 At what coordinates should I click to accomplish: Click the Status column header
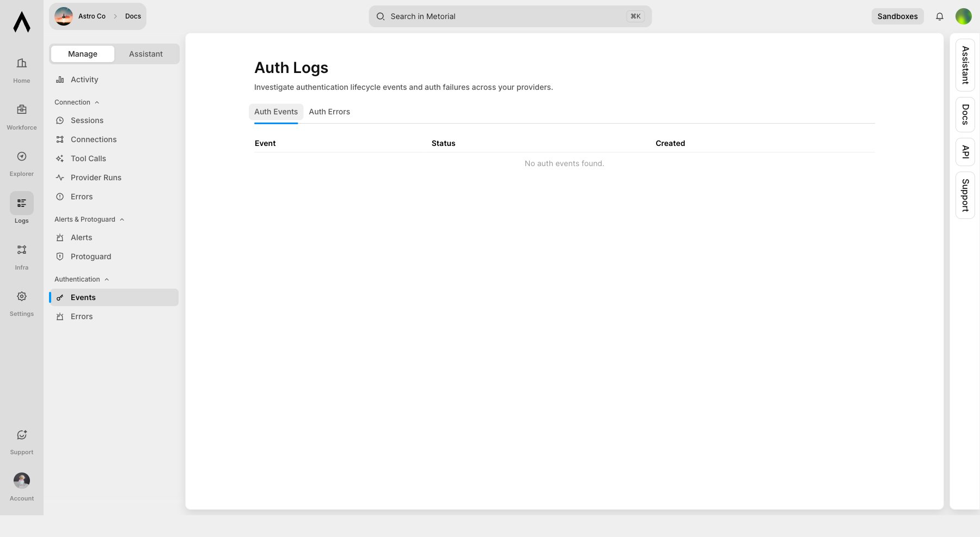click(x=443, y=143)
